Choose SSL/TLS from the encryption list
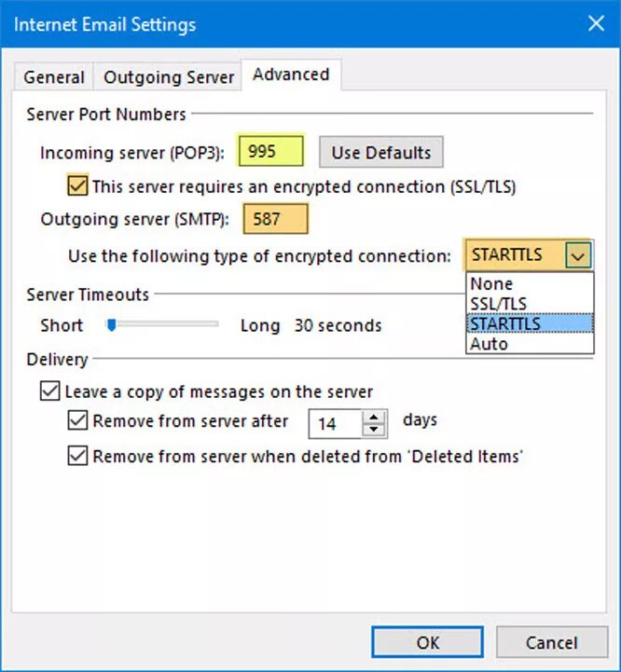This screenshot has height=672, width=621. 530,304
